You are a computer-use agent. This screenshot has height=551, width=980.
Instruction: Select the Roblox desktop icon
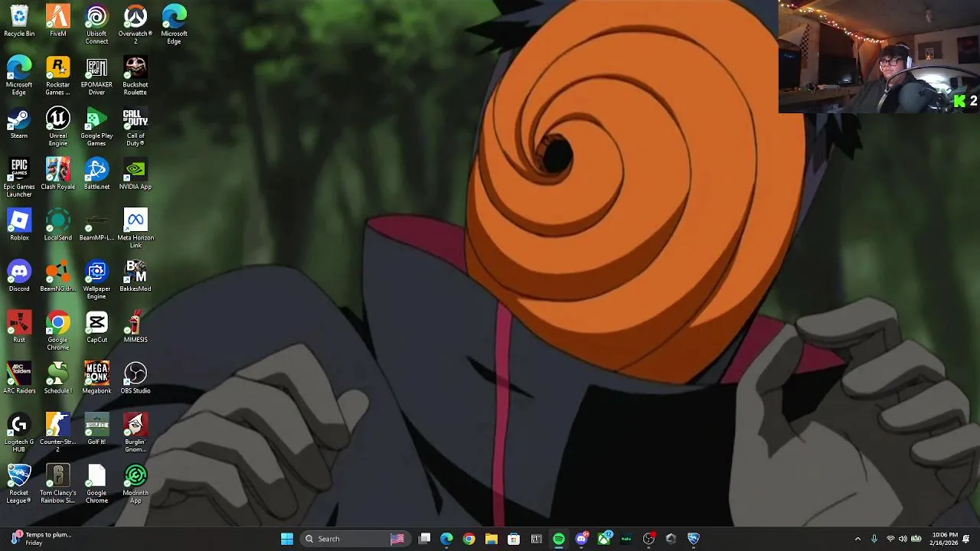(19, 225)
